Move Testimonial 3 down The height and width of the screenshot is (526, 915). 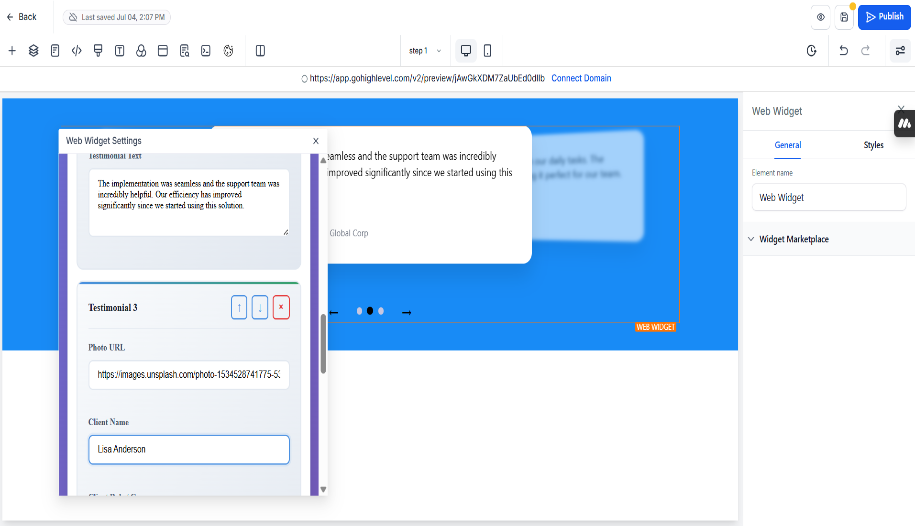point(260,307)
